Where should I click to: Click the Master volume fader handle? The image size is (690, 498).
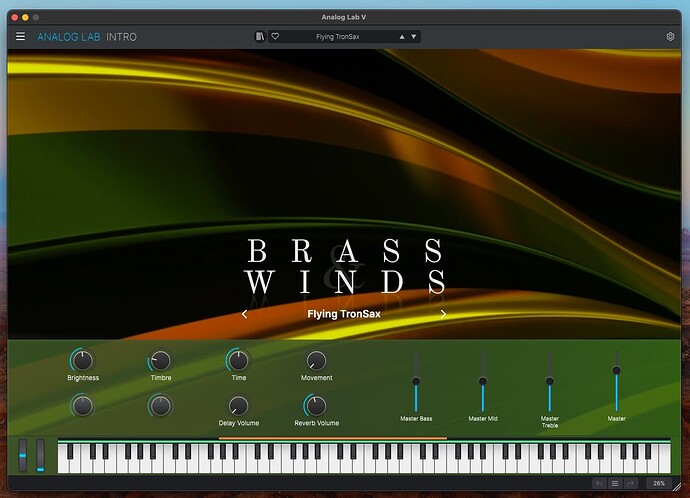617,370
